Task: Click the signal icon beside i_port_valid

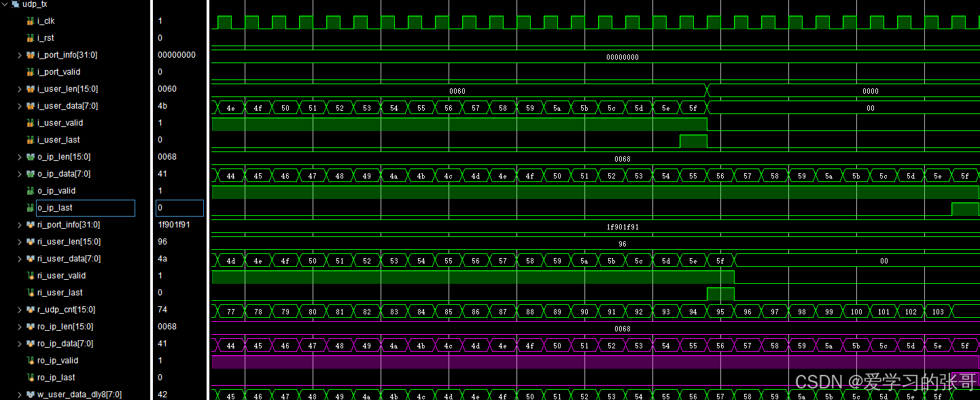Action: [x=30, y=72]
